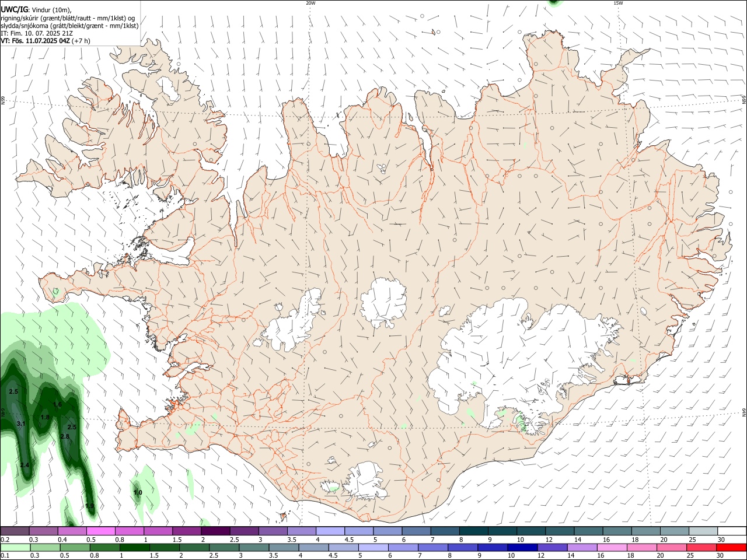Click the 1.9 rainfall value on map
Screen dimensions: 747x560
pos(90,506)
